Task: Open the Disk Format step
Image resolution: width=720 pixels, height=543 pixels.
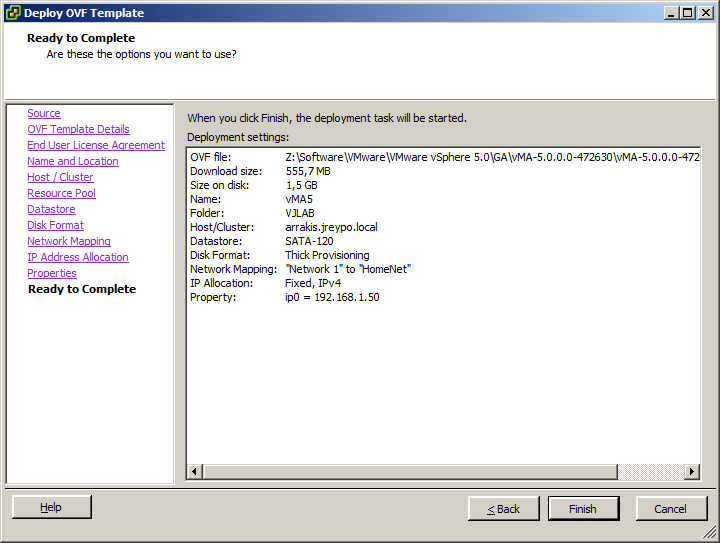Action: (55, 225)
